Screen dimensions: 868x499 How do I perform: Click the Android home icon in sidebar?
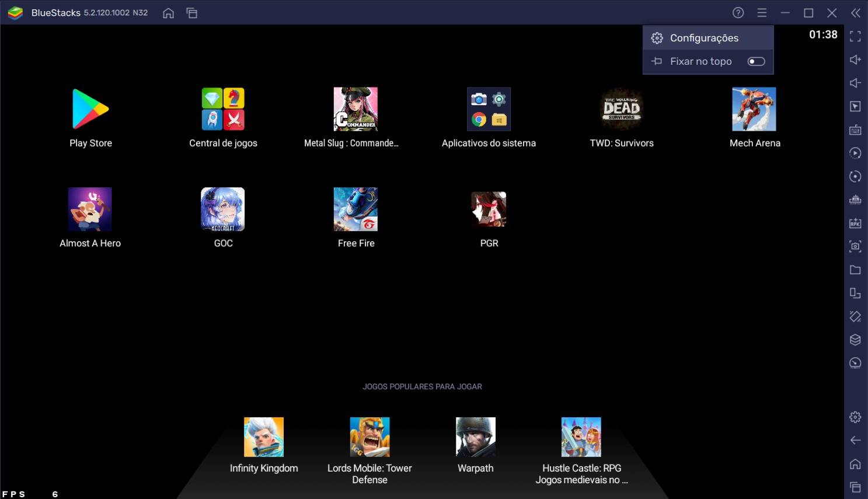[x=855, y=463]
